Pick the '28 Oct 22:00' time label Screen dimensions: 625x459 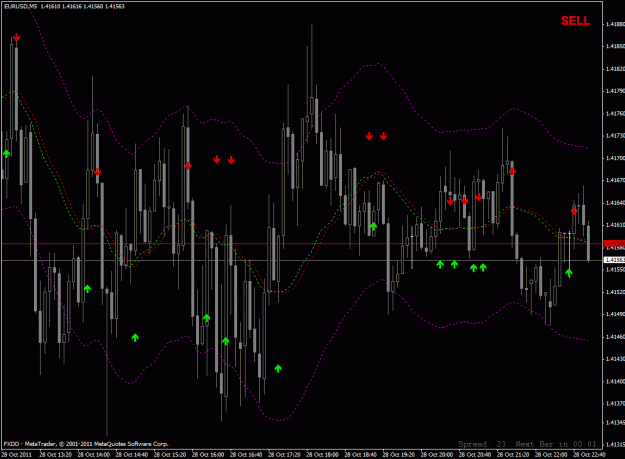coord(551,455)
